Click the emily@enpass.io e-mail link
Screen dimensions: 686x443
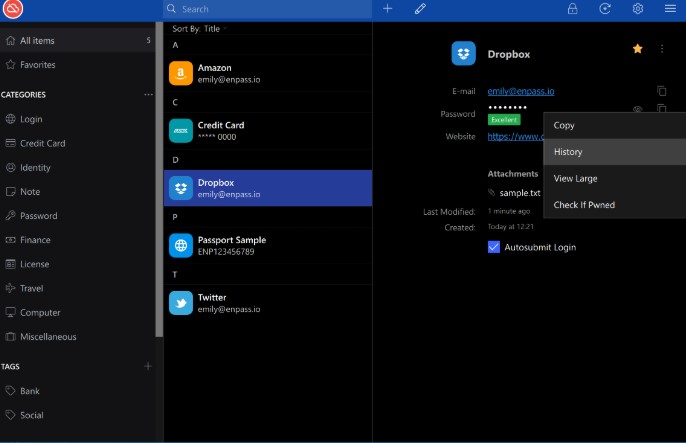[521, 91]
